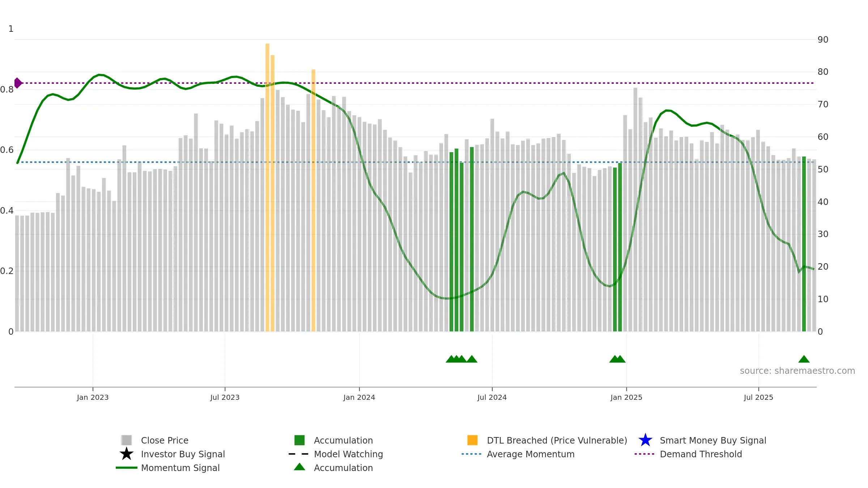This screenshot has width=868, height=488.
Task: Click the black Investor Buy Signal star
Action: (127, 454)
